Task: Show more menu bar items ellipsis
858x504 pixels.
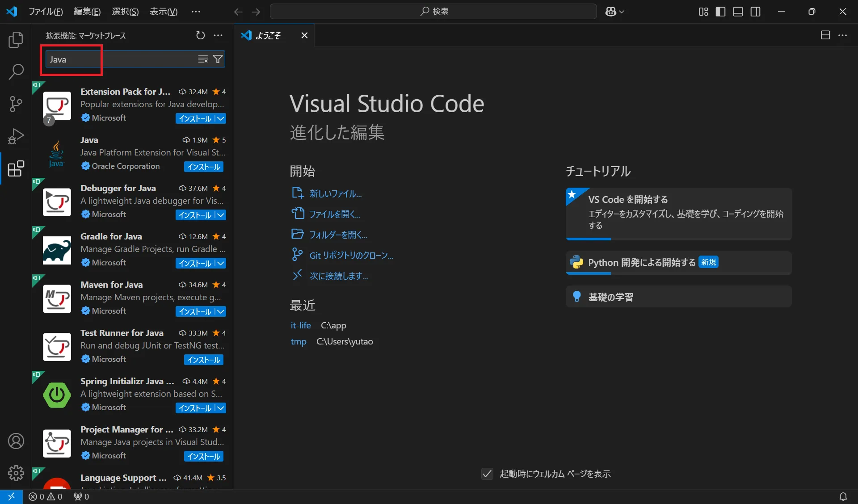Action: point(196,12)
